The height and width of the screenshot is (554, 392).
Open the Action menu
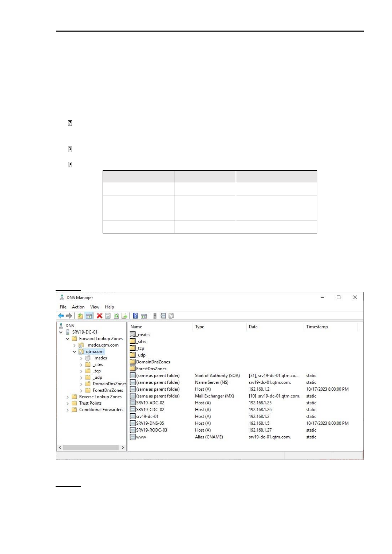coord(78,307)
